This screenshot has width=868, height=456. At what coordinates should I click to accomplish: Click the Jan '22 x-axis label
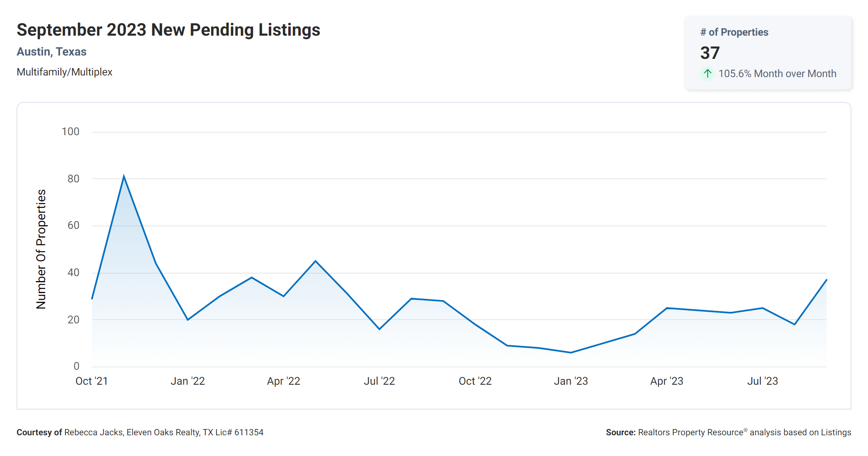coord(188,381)
